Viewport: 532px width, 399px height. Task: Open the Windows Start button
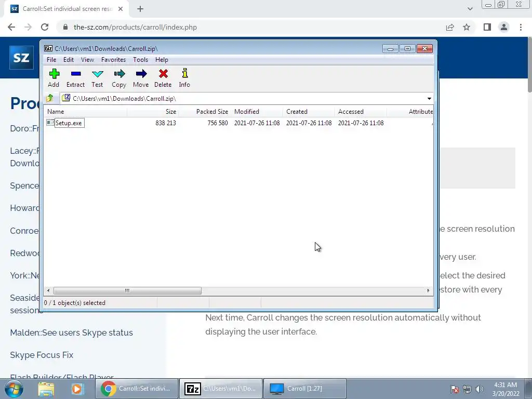[14, 389]
